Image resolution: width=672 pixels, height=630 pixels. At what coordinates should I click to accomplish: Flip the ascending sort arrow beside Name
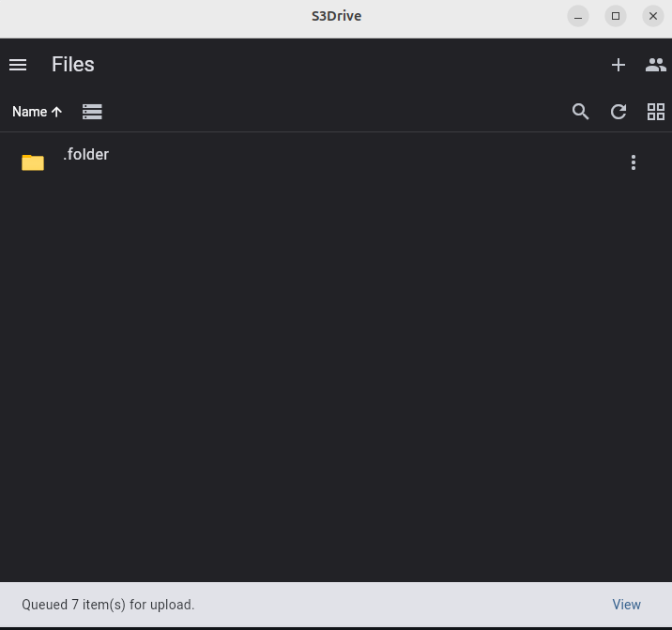coord(56,112)
